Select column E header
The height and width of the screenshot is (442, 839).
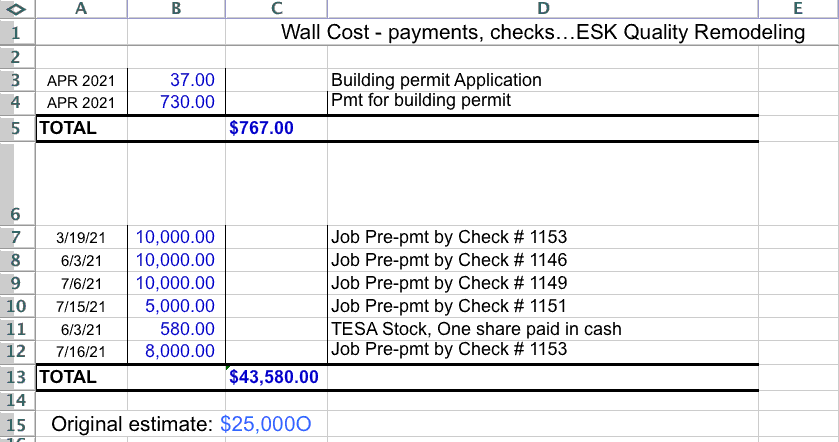pyautogui.click(x=798, y=9)
